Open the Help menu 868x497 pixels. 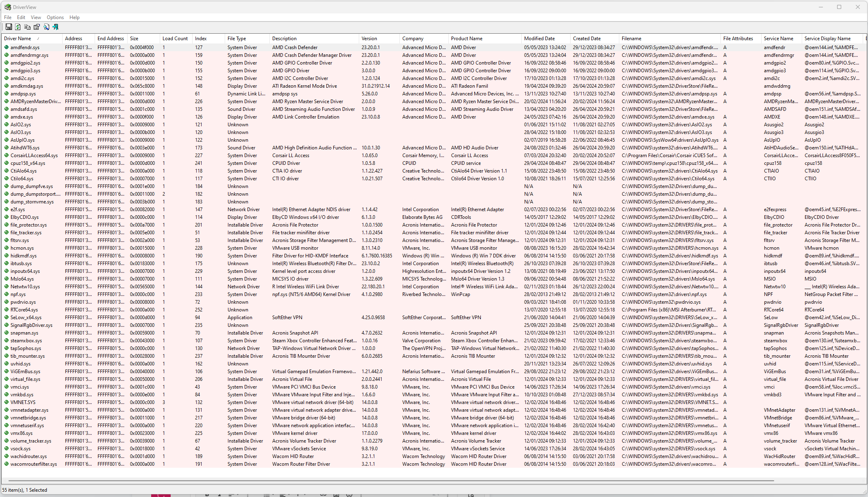click(74, 17)
